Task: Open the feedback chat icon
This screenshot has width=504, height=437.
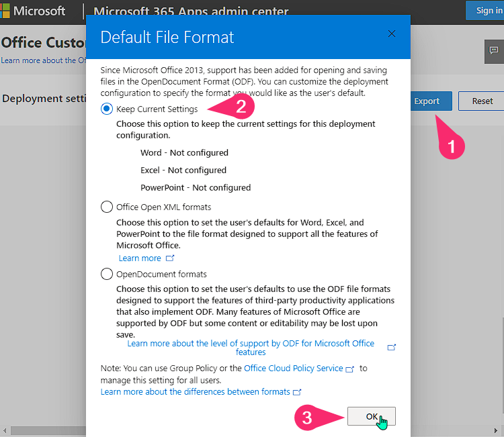Action: click(x=494, y=52)
